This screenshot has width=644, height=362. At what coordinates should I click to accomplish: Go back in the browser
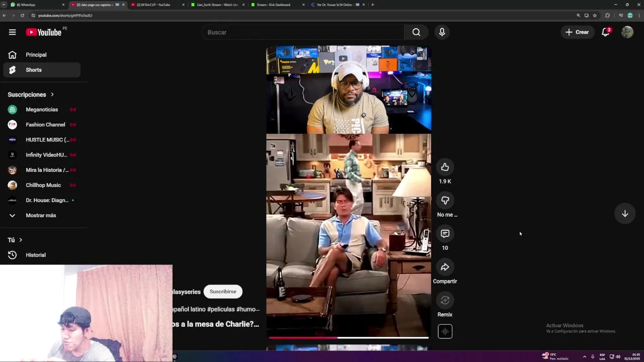[4, 16]
